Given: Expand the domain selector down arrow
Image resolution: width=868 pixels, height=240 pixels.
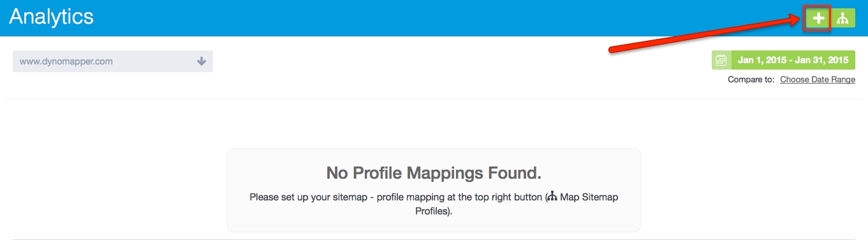Looking at the screenshot, I should (x=202, y=62).
